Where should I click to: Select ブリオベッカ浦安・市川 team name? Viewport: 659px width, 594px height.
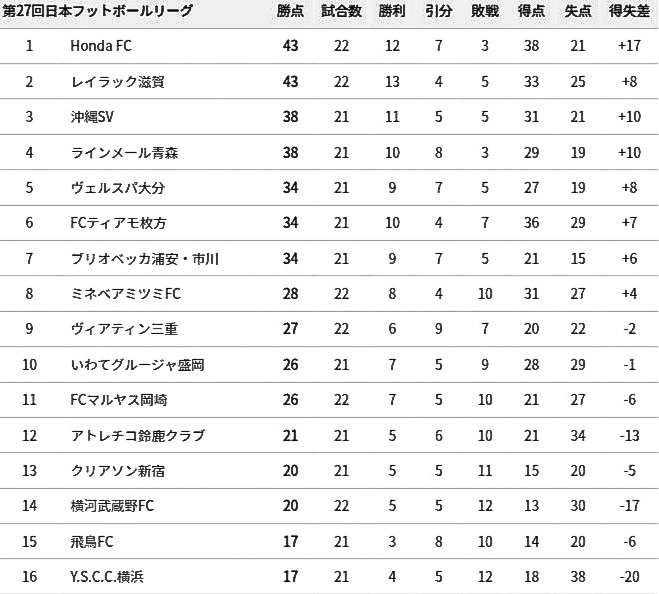click(145, 259)
